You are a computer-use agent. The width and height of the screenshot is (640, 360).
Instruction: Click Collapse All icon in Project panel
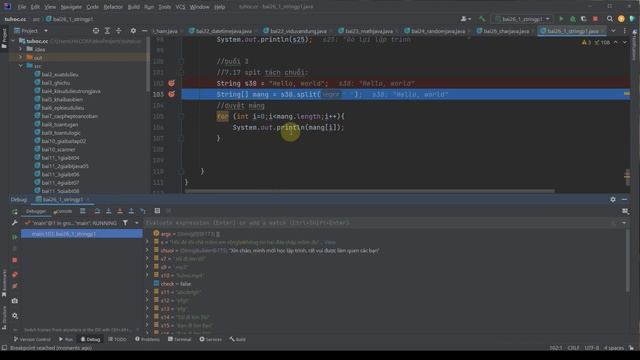coord(119,31)
